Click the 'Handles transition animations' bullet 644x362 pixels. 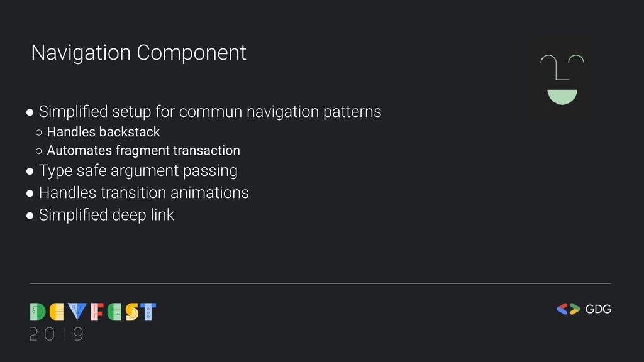point(144,193)
